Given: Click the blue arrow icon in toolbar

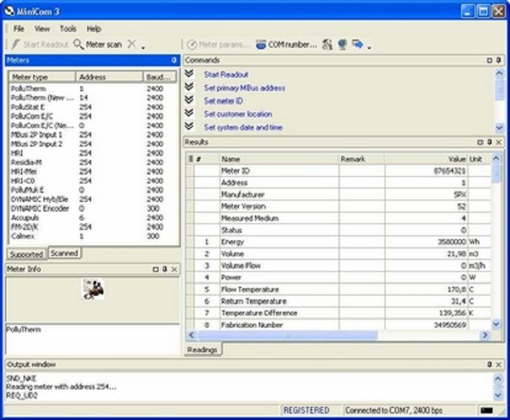Looking at the screenshot, I should coord(357,45).
